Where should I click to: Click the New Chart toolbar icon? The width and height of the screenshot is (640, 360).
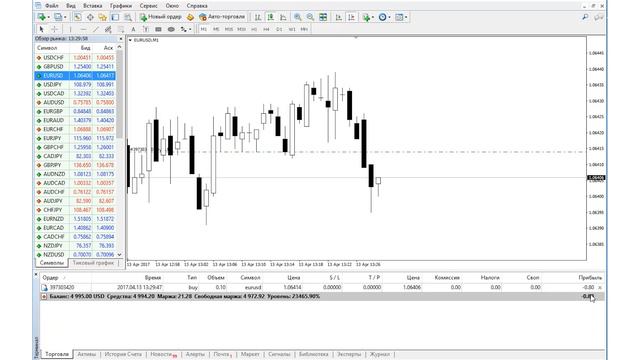(41, 17)
